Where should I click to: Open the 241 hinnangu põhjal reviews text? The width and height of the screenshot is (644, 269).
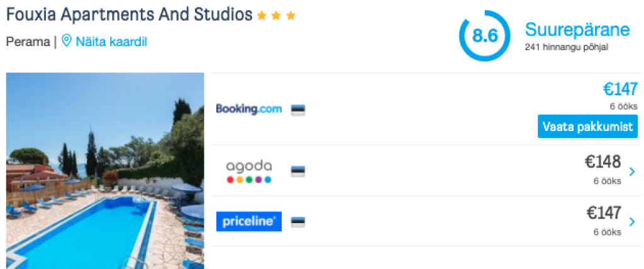(566, 47)
